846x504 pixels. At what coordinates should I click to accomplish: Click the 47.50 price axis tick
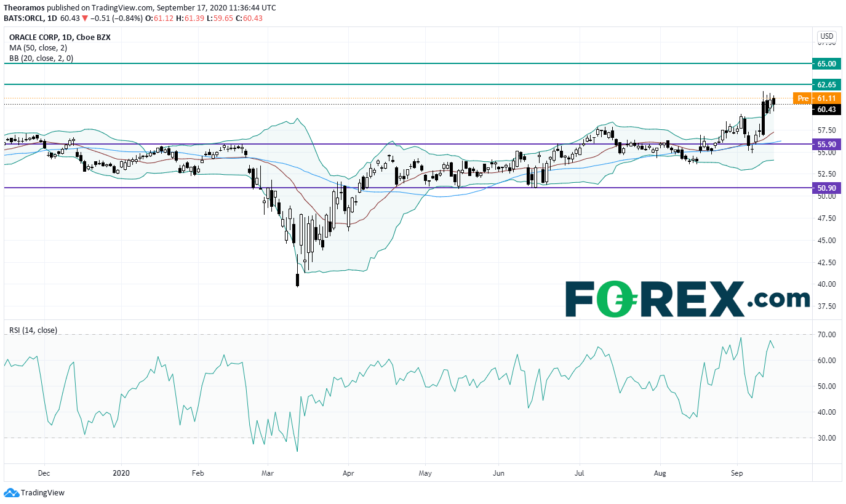pyautogui.click(x=827, y=218)
